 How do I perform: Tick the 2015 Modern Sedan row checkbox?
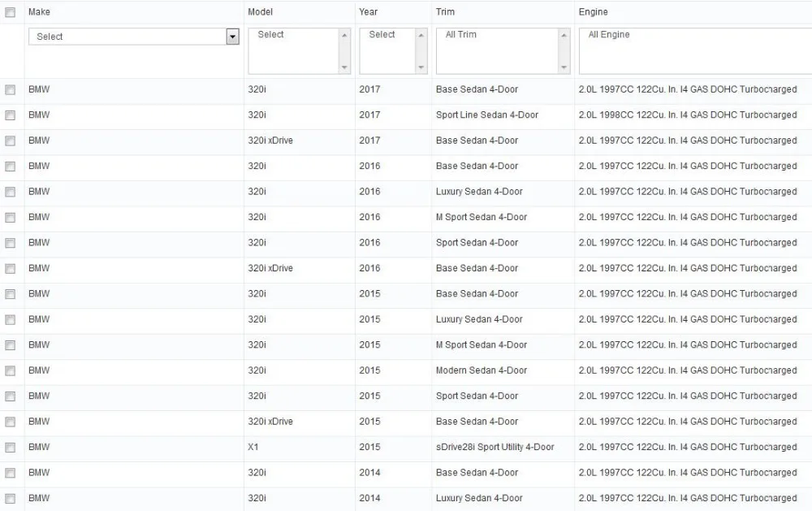pos(10,370)
